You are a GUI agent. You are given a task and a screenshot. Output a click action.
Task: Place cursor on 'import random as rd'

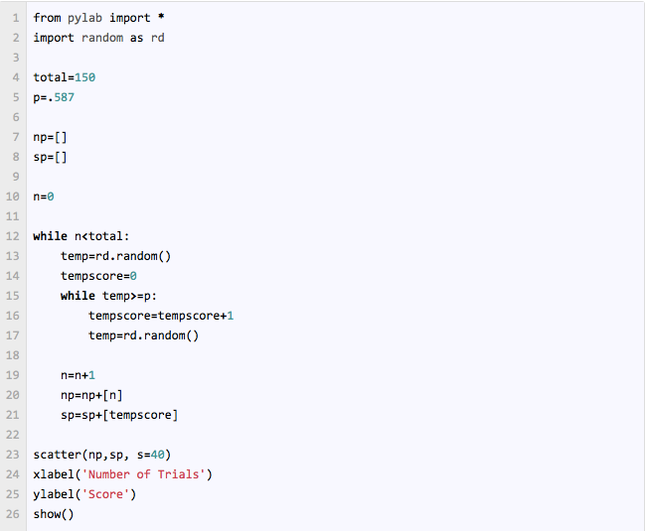tap(98, 37)
